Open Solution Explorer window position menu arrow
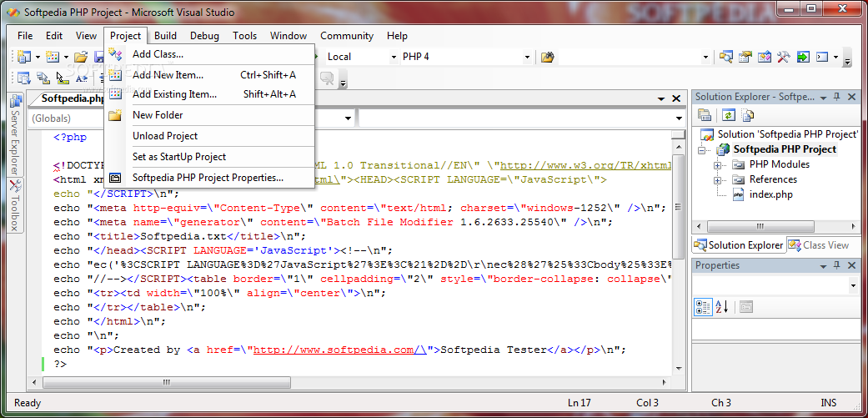The height and width of the screenshot is (418, 868). click(824, 97)
